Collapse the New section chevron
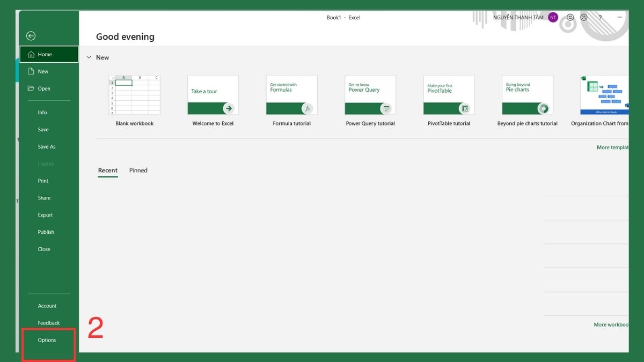 point(89,57)
